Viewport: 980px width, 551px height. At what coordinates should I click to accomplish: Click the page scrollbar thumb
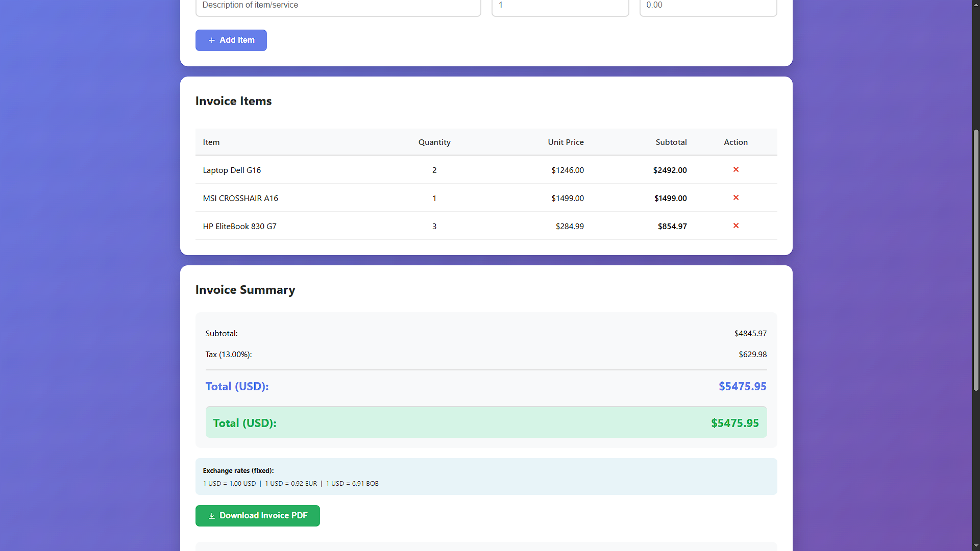tap(976, 260)
